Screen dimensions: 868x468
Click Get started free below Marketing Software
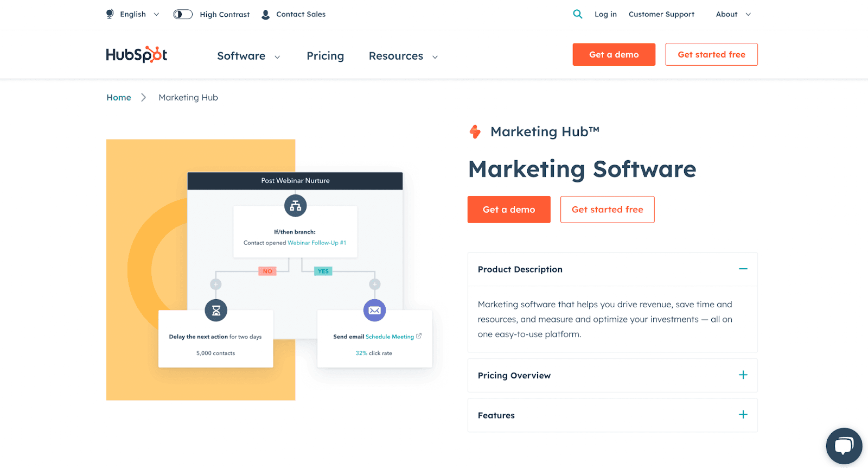pos(608,210)
